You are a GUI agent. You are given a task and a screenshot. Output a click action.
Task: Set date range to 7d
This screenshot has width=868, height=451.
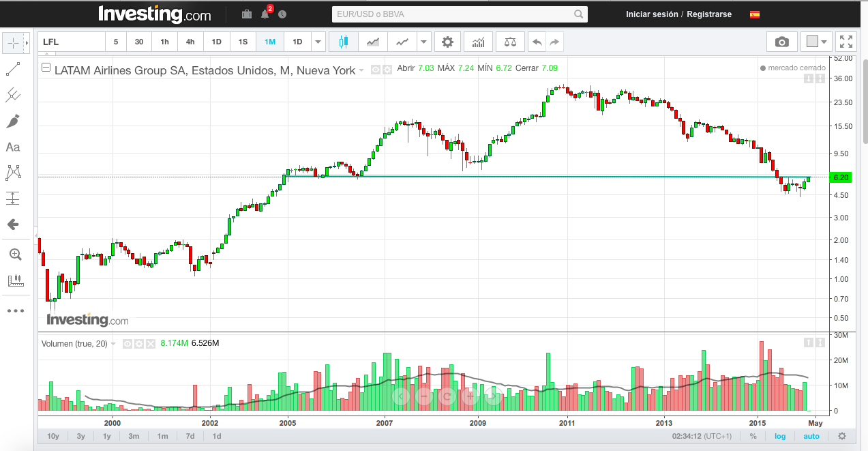[190, 436]
